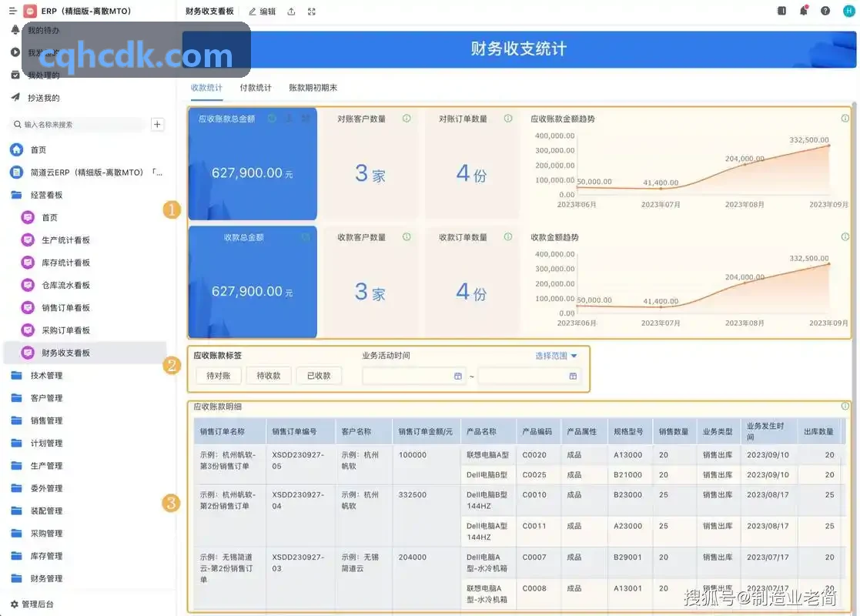Open 销售订单看板 in sidebar
The width and height of the screenshot is (860, 616).
tap(65, 308)
